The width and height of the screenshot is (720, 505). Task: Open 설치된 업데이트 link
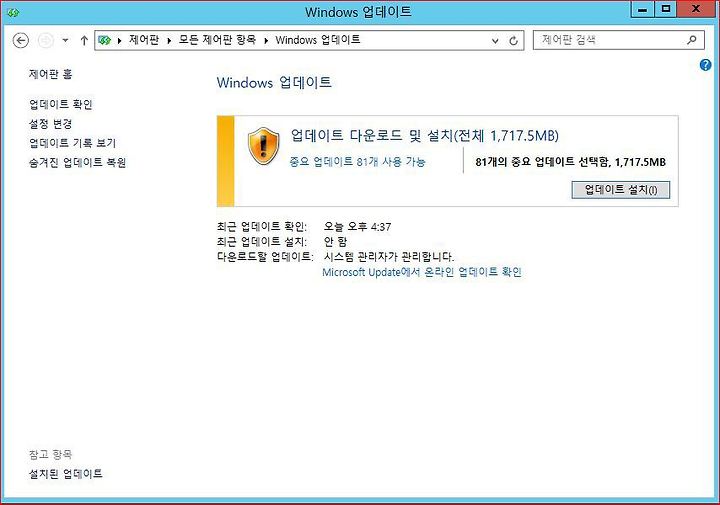pos(66,473)
